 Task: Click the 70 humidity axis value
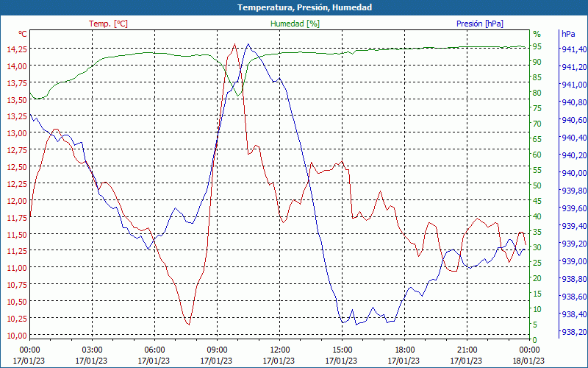[x=537, y=124]
